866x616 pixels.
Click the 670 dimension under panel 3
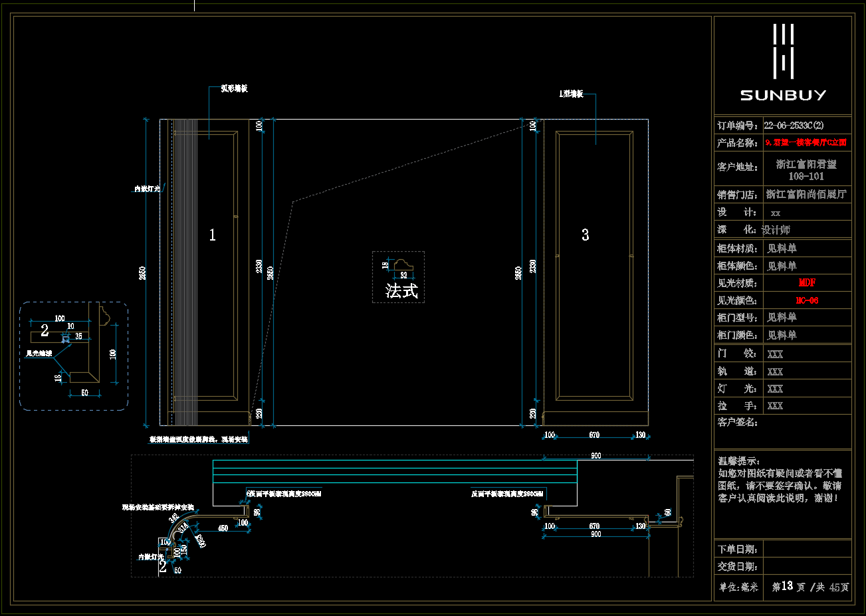point(594,435)
